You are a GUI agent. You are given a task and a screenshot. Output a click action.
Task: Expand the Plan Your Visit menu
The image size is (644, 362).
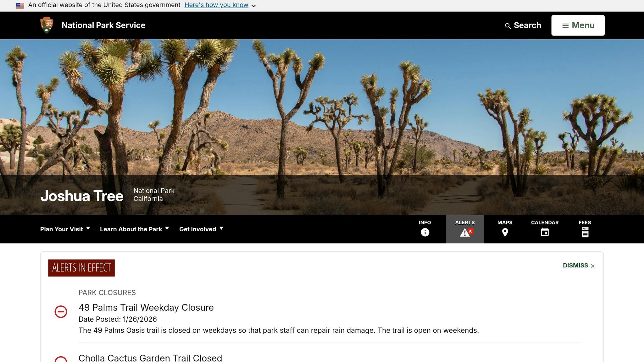[65, 229]
